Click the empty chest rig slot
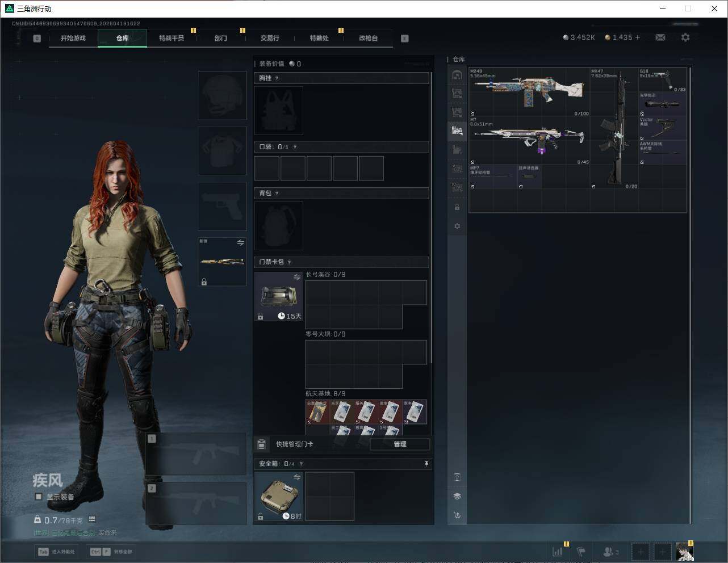 (279, 111)
